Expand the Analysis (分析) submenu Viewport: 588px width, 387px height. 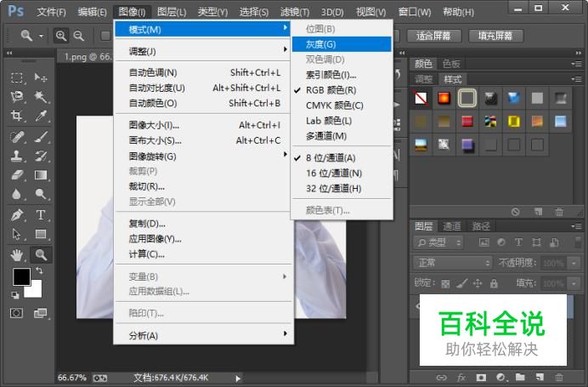tap(203, 335)
